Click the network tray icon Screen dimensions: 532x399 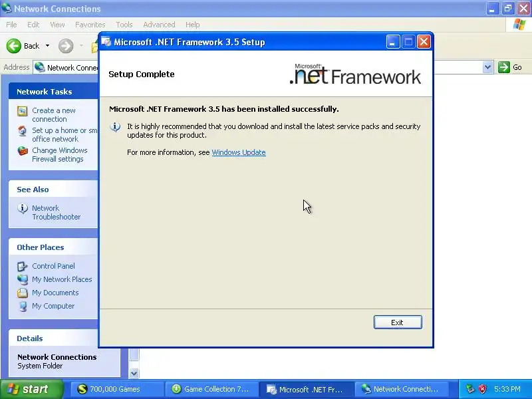point(470,389)
